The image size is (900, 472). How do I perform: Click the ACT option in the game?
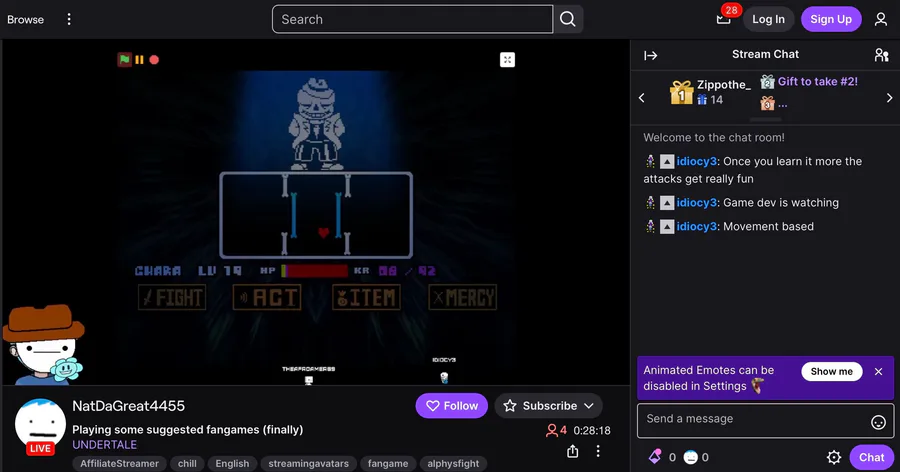pos(267,297)
